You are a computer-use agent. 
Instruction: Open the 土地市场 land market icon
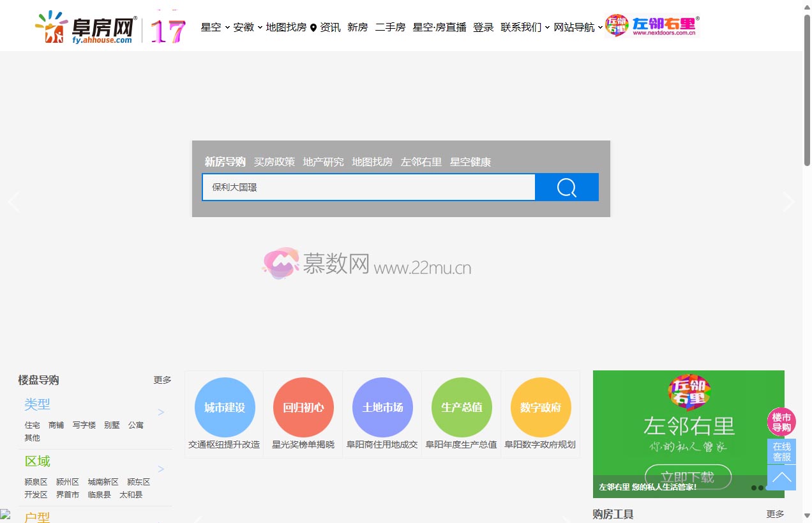click(382, 407)
